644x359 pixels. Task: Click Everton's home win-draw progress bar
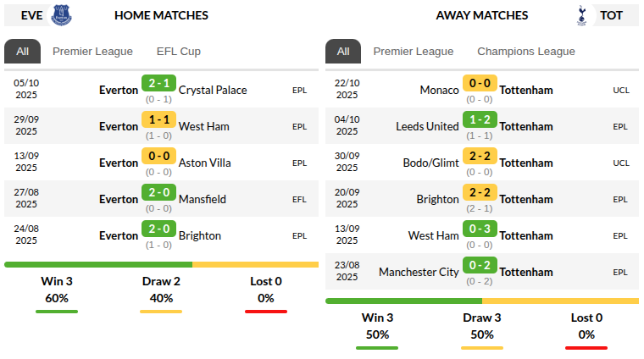[x=161, y=264]
